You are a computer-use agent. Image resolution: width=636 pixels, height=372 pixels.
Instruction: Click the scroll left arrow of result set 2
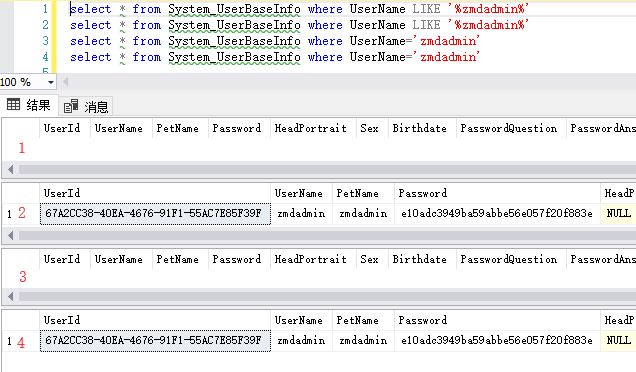(11, 235)
